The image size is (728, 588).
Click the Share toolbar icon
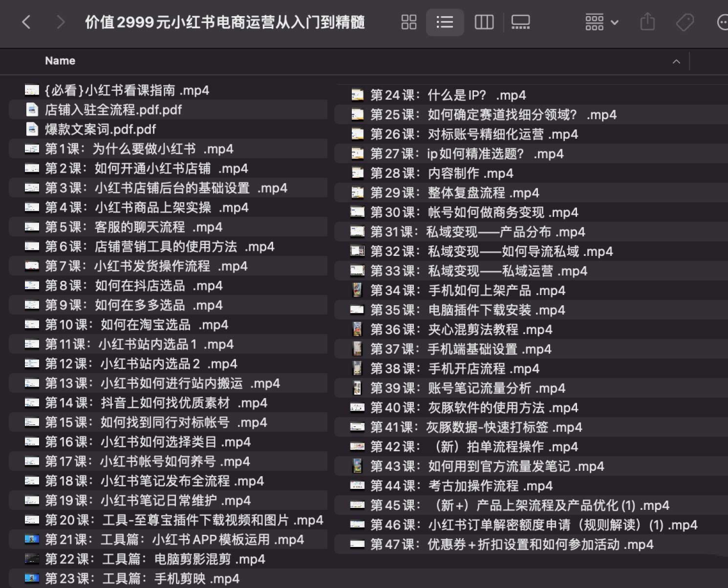click(x=647, y=22)
